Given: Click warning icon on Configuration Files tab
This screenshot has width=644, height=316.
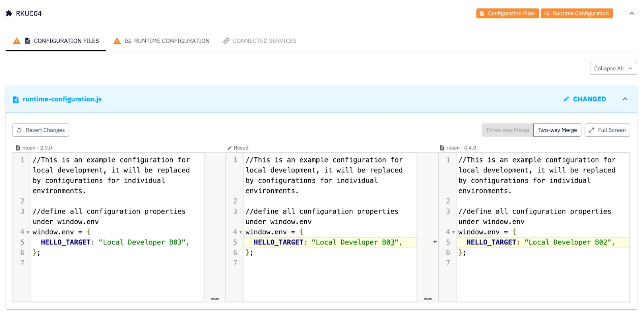Looking at the screenshot, I should click(17, 41).
